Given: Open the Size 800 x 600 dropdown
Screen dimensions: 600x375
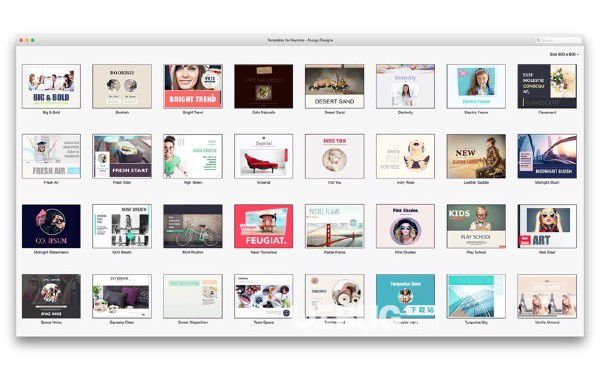Looking at the screenshot, I should (x=564, y=54).
